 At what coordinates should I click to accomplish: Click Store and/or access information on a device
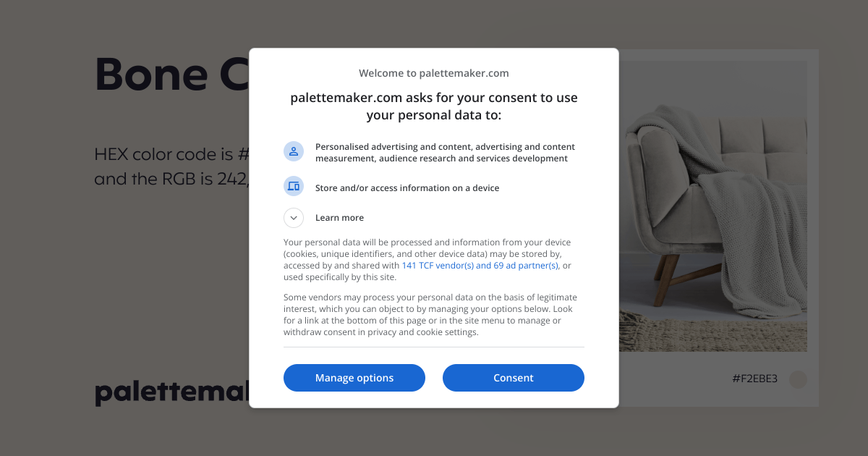[x=407, y=188]
